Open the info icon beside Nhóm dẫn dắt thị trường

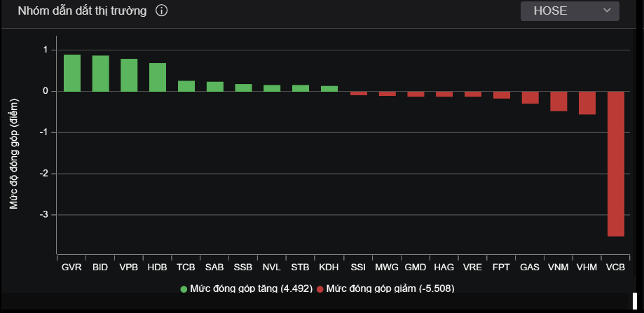pos(161,11)
